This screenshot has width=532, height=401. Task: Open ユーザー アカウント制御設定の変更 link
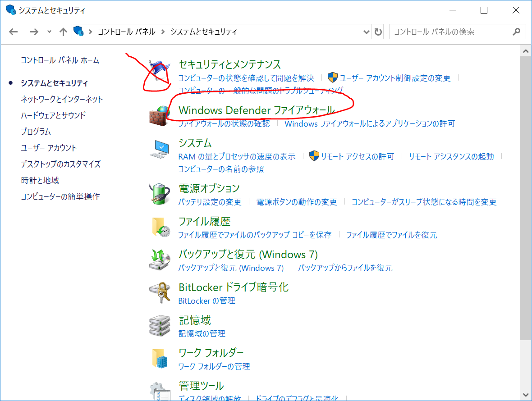[x=394, y=78]
